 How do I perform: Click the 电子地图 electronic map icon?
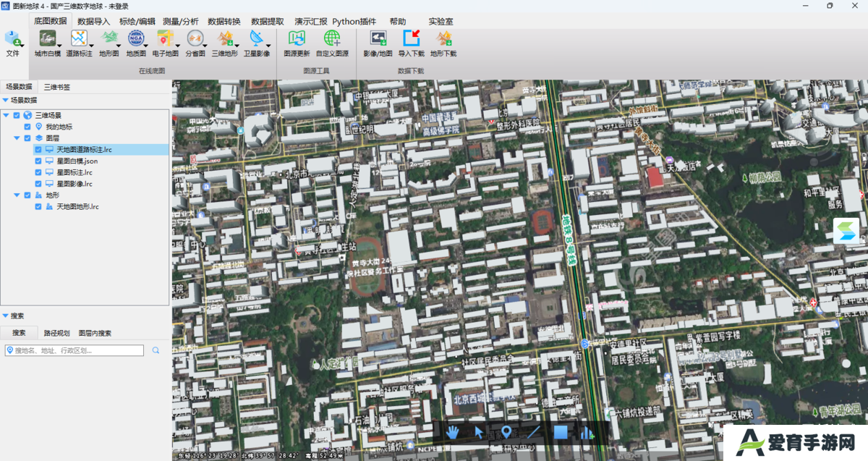pyautogui.click(x=165, y=38)
